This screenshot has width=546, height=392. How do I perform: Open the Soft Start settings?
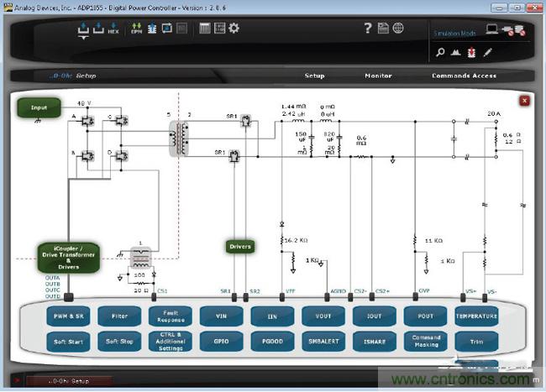(x=67, y=342)
